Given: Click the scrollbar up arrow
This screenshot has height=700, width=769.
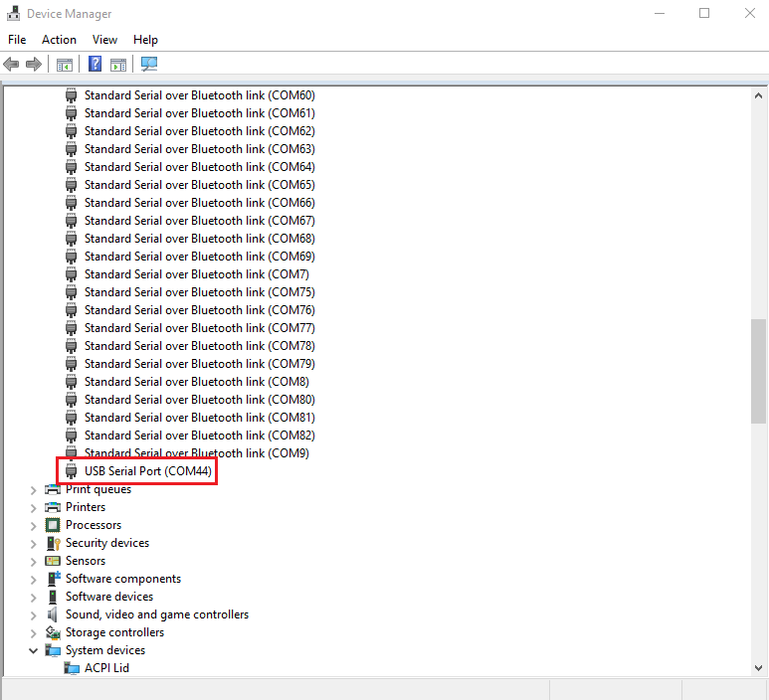Looking at the screenshot, I should [758, 95].
